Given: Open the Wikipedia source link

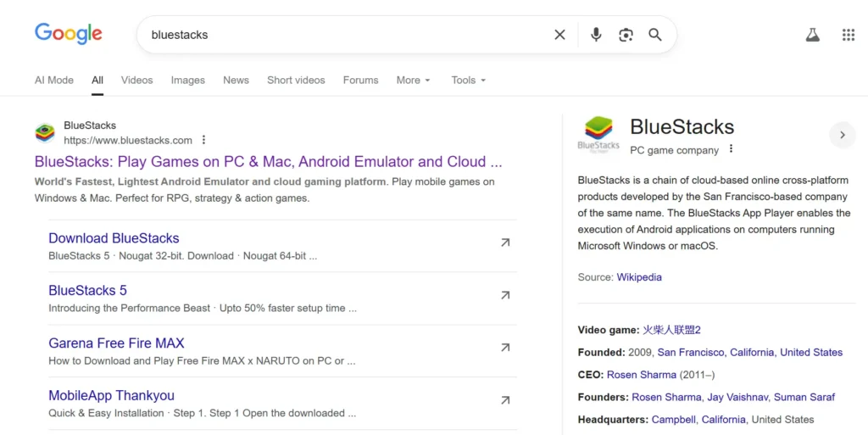Looking at the screenshot, I should pyautogui.click(x=639, y=277).
